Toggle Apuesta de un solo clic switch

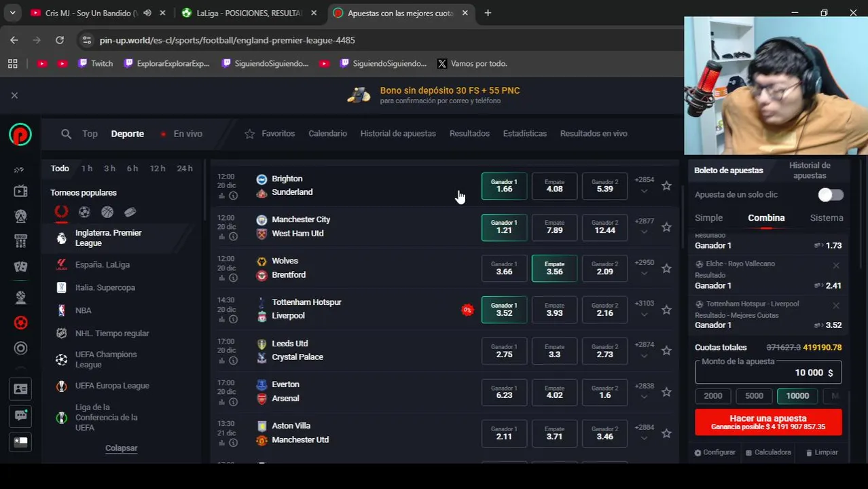[x=830, y=195]
